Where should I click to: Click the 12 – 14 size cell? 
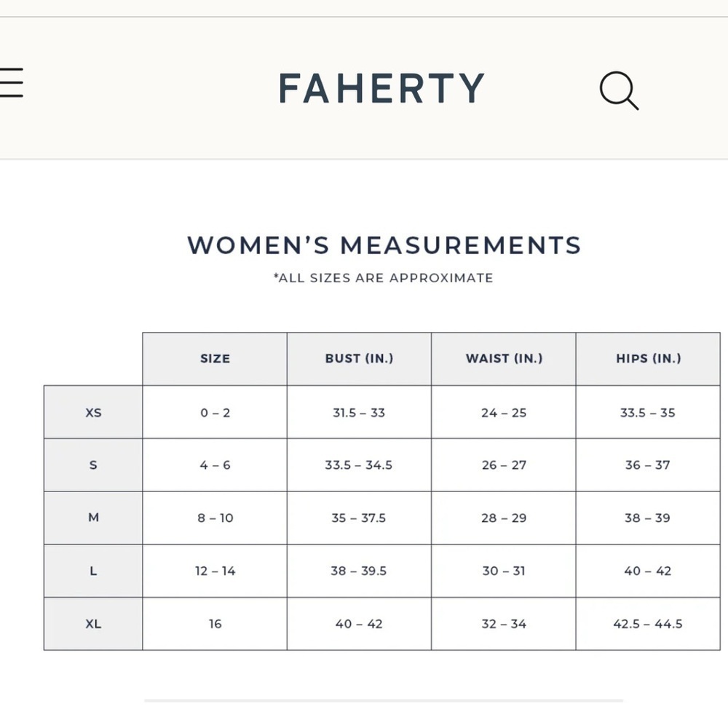click(215, 571)
